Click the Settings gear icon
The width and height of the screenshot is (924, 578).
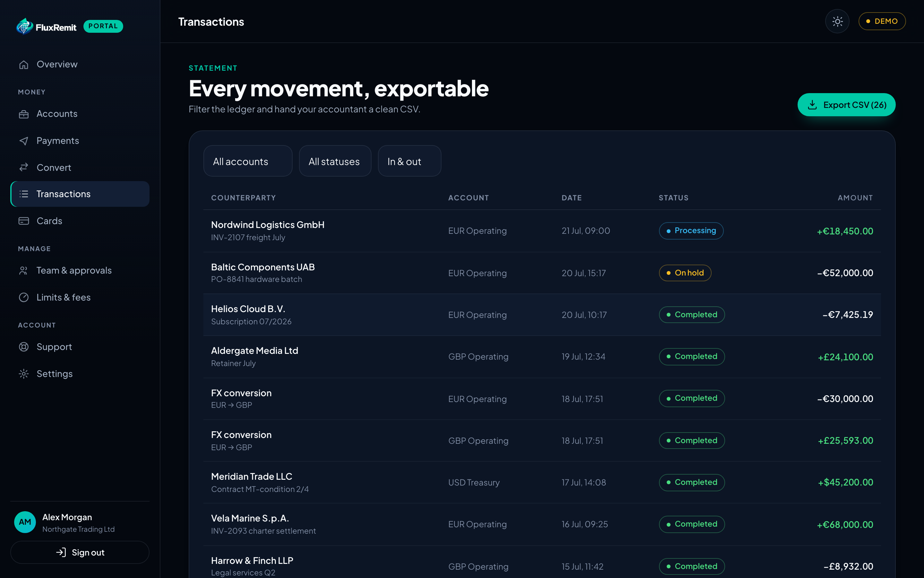pyautogui.click(x=24, y=374)
